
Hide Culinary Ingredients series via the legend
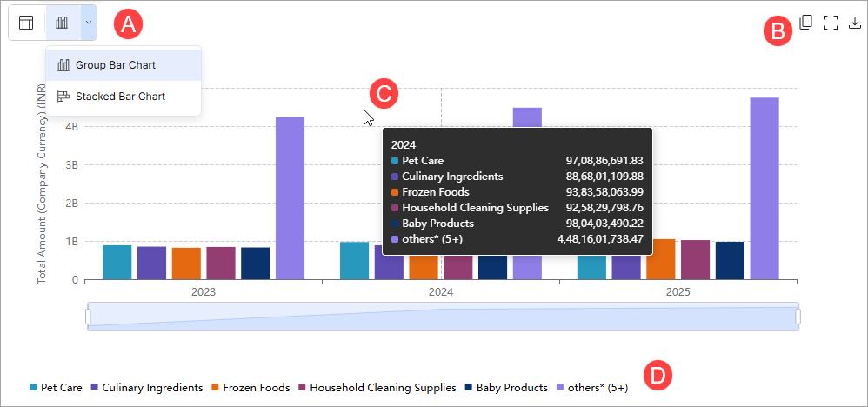(x=146, y=388)
